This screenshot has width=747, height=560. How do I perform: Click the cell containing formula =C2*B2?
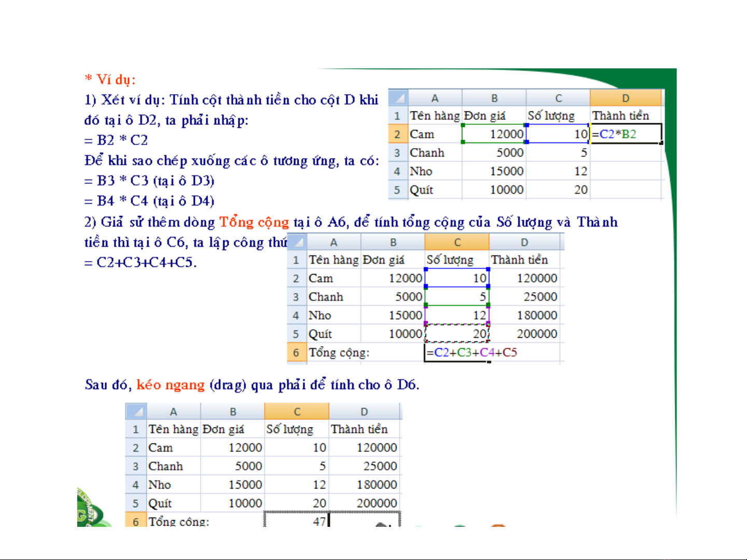(x=626, y=134)
